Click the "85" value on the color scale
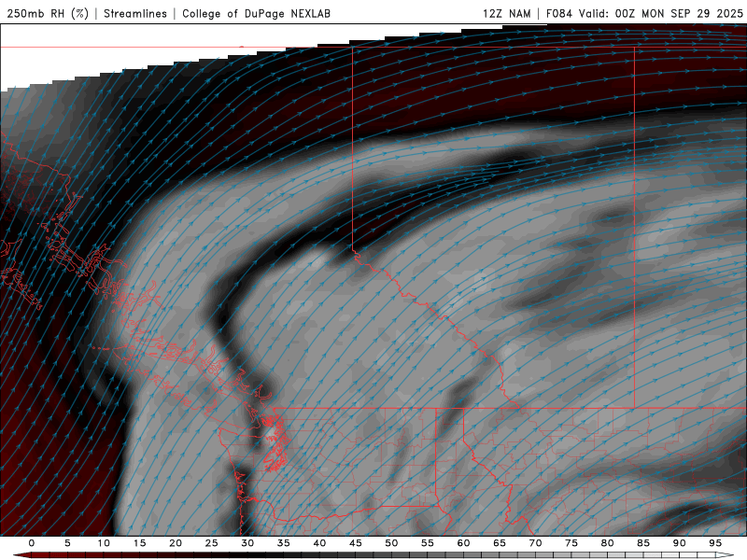The image size is (747, 560). point(643,543)
